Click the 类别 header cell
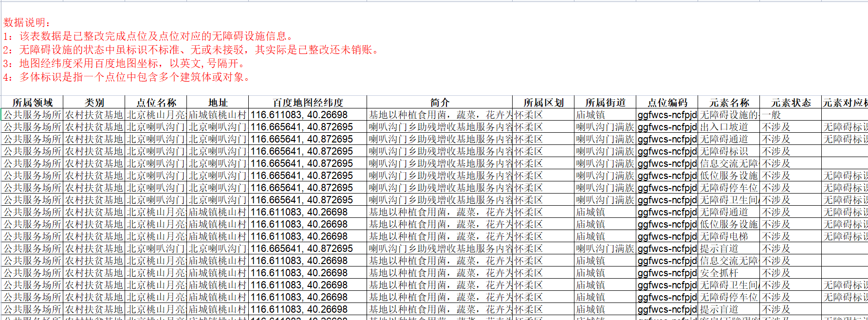 tap(94, 103)
